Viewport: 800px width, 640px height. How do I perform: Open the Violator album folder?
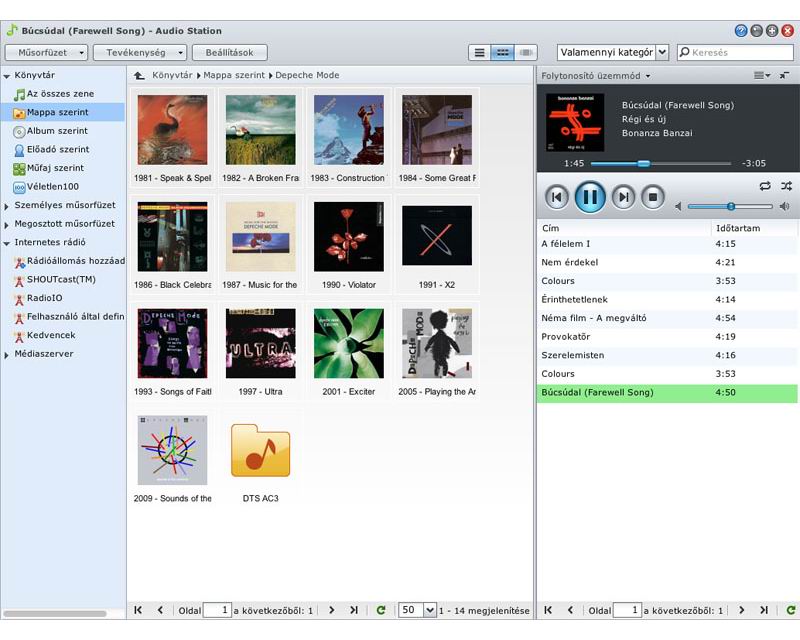click(x=349, y=237)
